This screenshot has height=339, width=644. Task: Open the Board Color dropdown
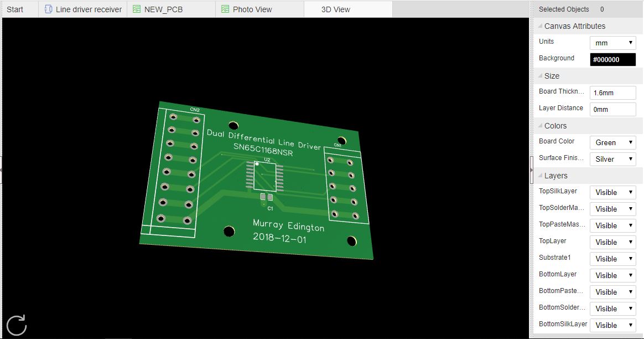pos(613,142)
